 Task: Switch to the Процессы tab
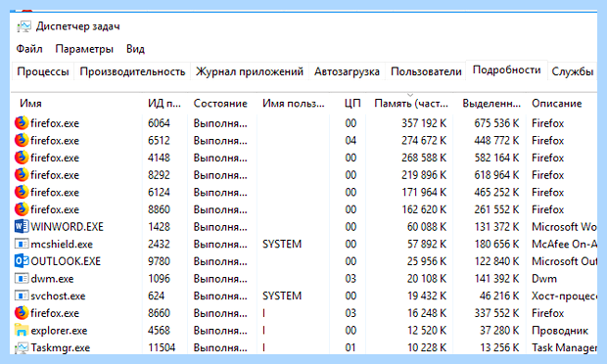point(42,71)
